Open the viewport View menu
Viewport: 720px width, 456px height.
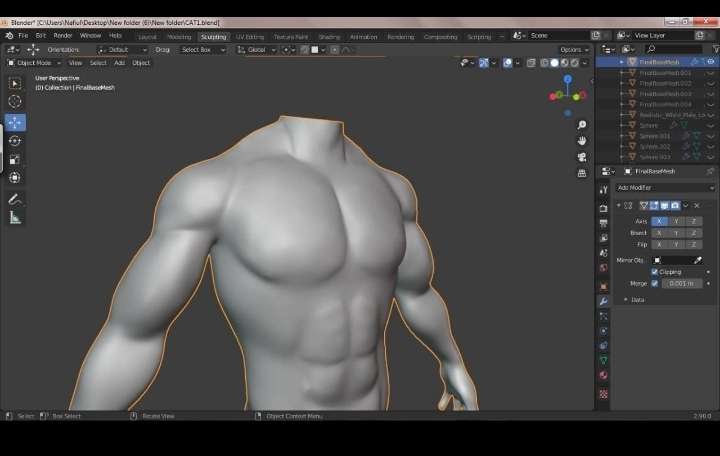tap(75, 63)
